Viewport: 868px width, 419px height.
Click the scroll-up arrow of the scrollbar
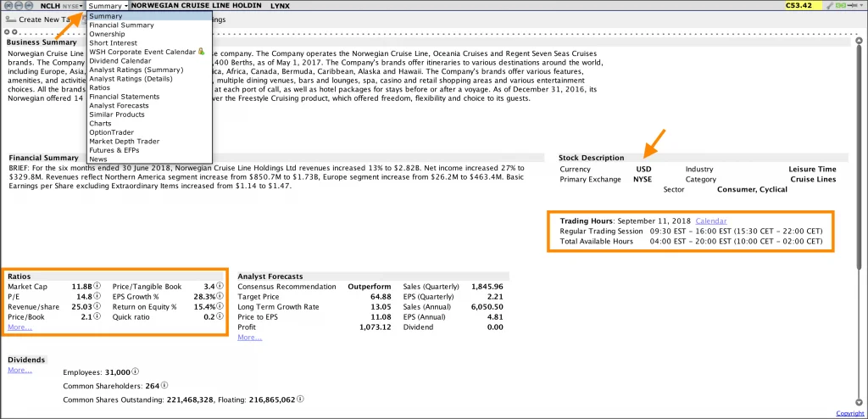coord(859,41)
